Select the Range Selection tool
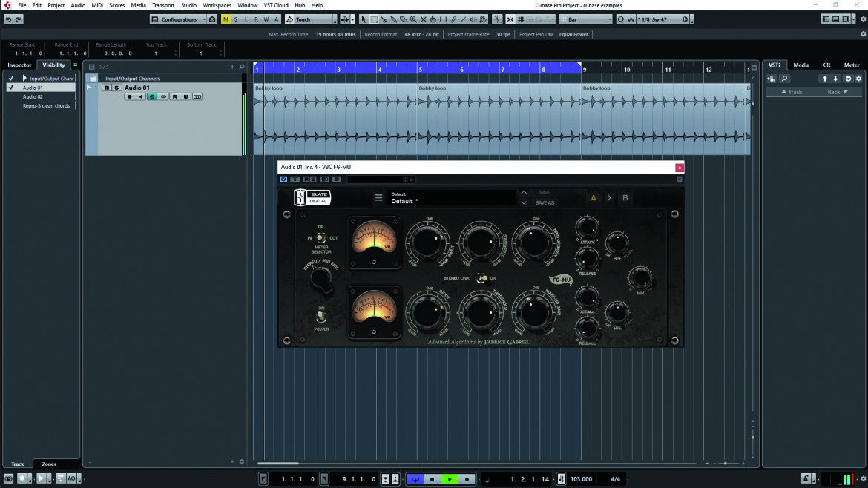Viewport: 868px width, 488px height. pyautogui.click(x=374, y=19)
